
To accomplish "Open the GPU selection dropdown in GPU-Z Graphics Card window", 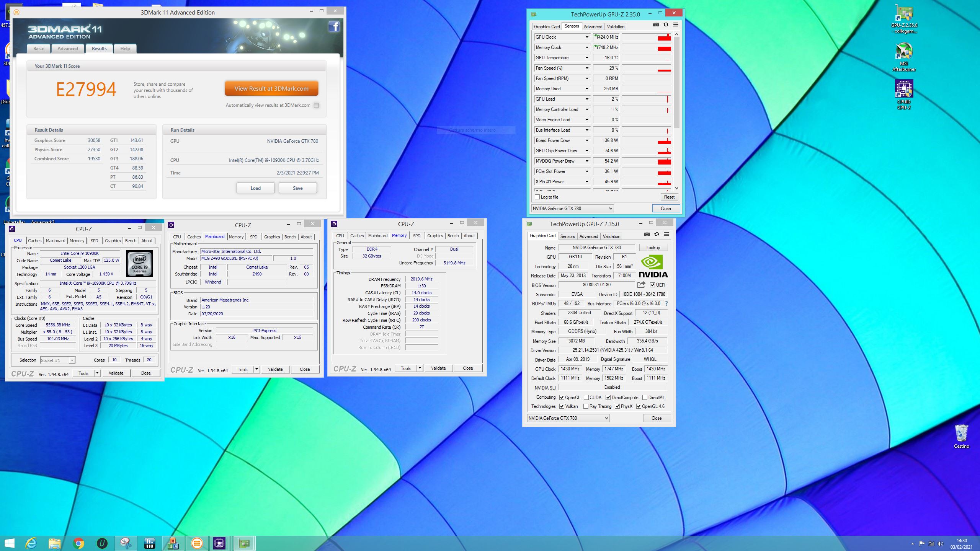I will point(568,418).
